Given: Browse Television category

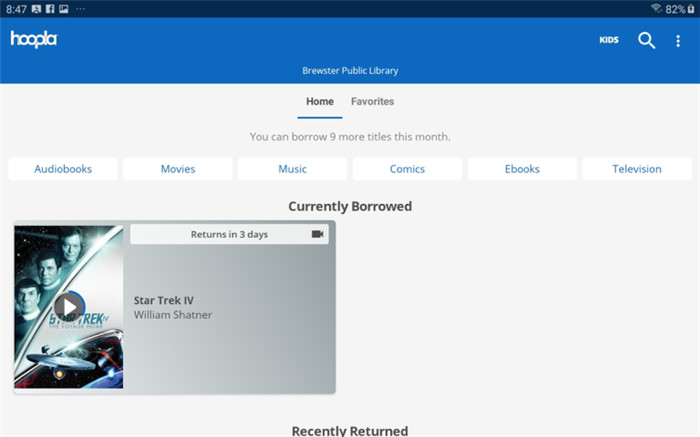Looking at the screenshot, I should 637,169.
